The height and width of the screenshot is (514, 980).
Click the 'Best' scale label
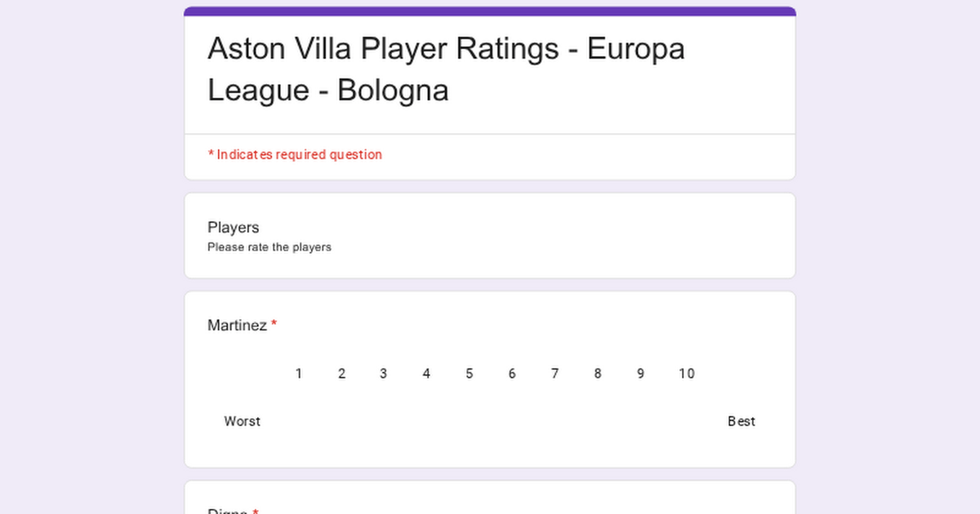click(742, 421)
